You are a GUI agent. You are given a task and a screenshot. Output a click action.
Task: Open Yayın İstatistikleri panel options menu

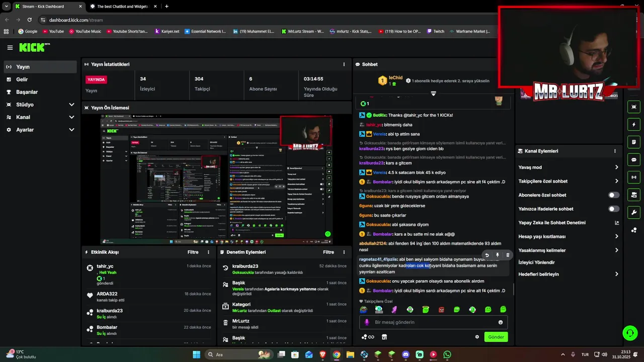tap(344, 64)
